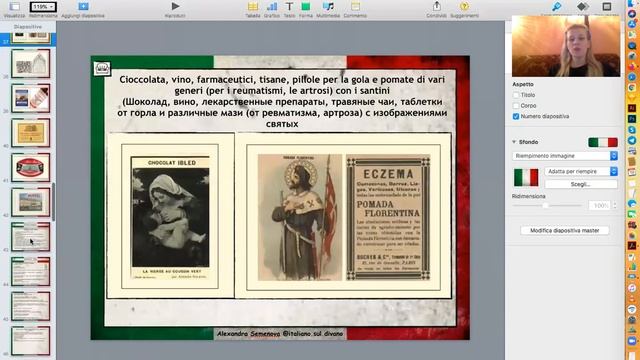Screen dimensions: 640x360
Task: Click the Scegli... button
Action: click(x=581, y=184)
